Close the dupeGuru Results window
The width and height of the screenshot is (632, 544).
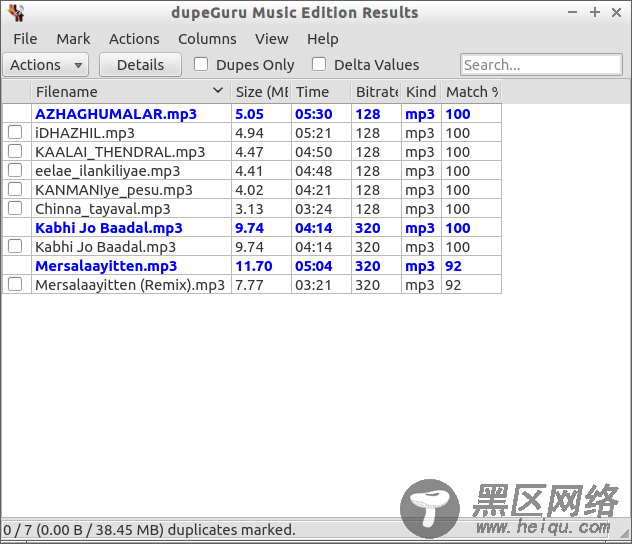tap(616, 12)
